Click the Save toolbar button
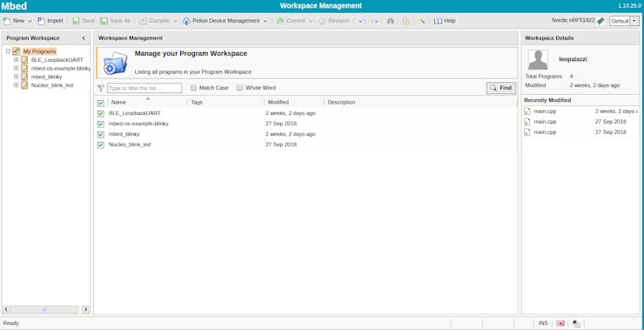Image resolution: width=644 pixels, height=330 pixels. point(84,21)
